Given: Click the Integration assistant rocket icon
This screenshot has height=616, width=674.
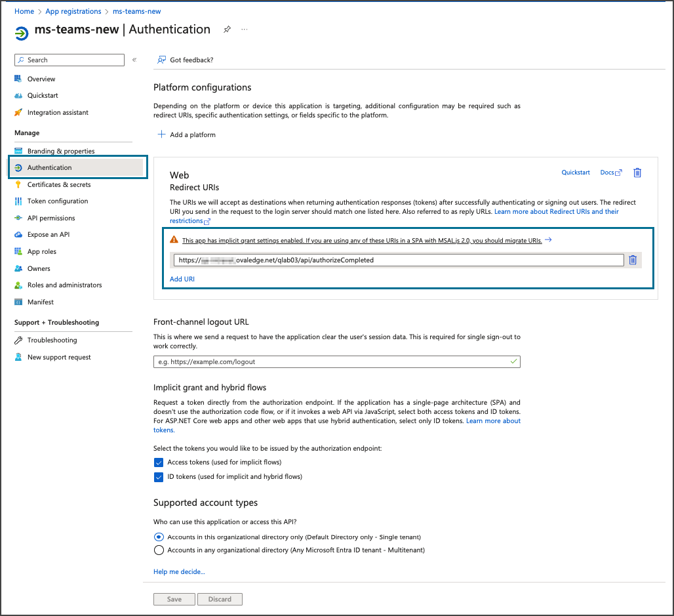Looking at the screenshot, I should [x=18, y=112].
